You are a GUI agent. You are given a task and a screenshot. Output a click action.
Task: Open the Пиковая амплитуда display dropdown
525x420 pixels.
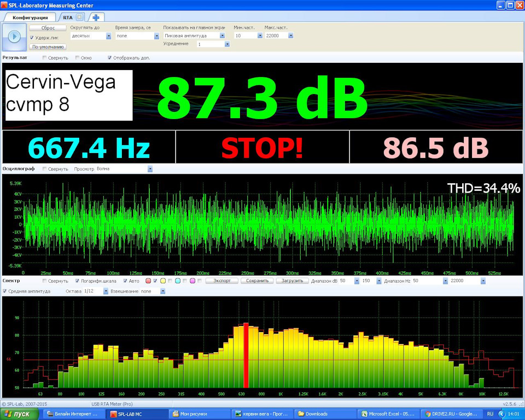[x=223, y=36]
